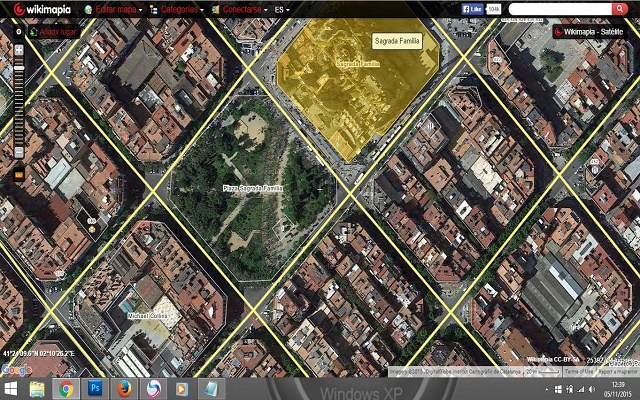Open Photoshop from the taskbar
This screenshot has height=400, width=640.
pyautogui.click(x=96, y=388)
